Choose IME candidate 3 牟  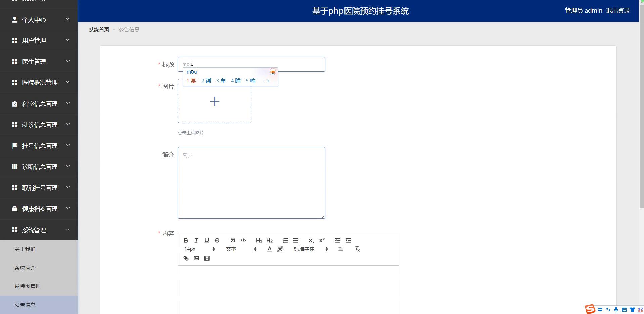pos(221,81)
